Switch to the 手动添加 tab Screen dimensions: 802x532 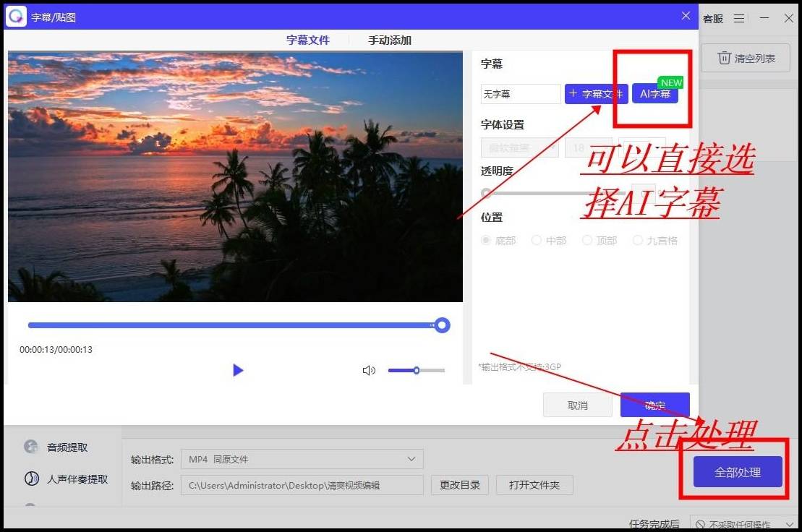pyautogui.click(x=390, y=40)
